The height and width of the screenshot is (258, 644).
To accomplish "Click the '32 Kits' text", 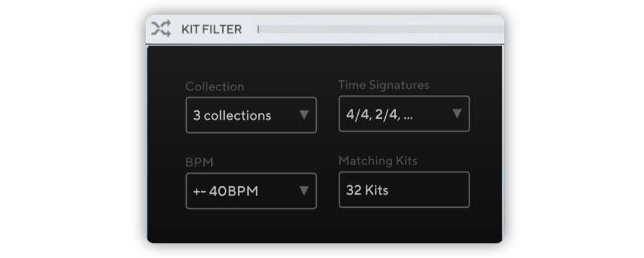I will [367, 190].
